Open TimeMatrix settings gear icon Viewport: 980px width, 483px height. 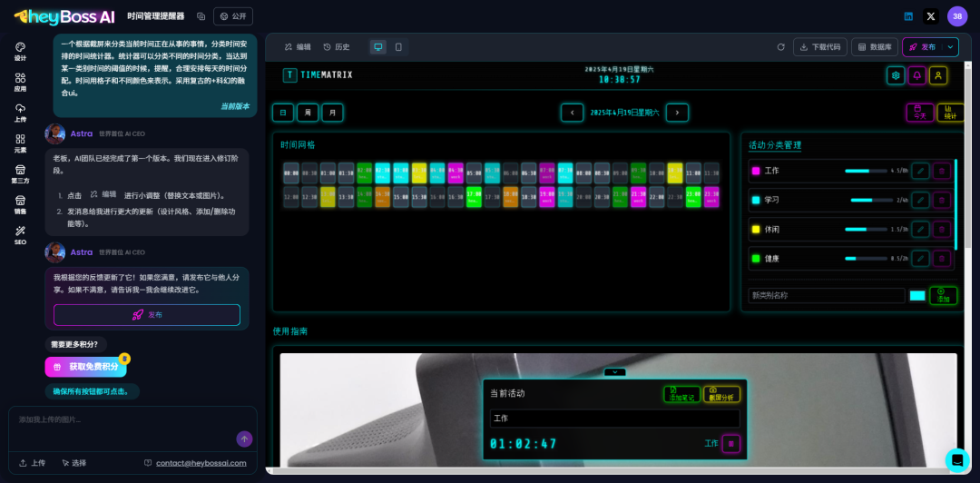(896, 75)
